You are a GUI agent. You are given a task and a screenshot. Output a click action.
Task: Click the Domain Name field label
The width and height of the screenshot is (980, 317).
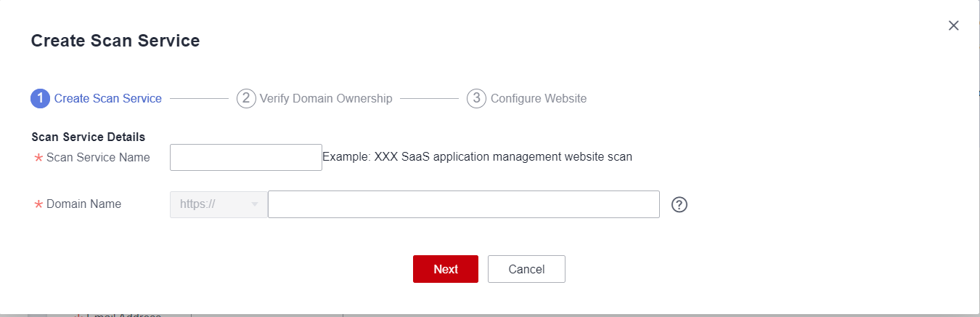[83, 204]
